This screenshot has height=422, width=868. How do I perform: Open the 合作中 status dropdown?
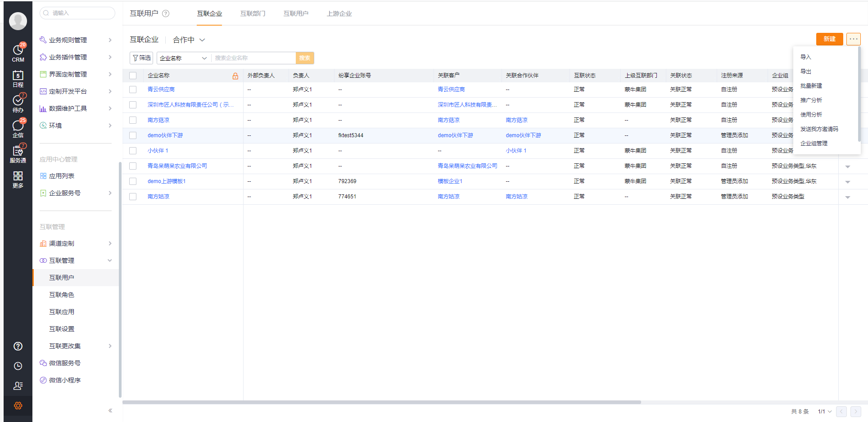[189, 40]
